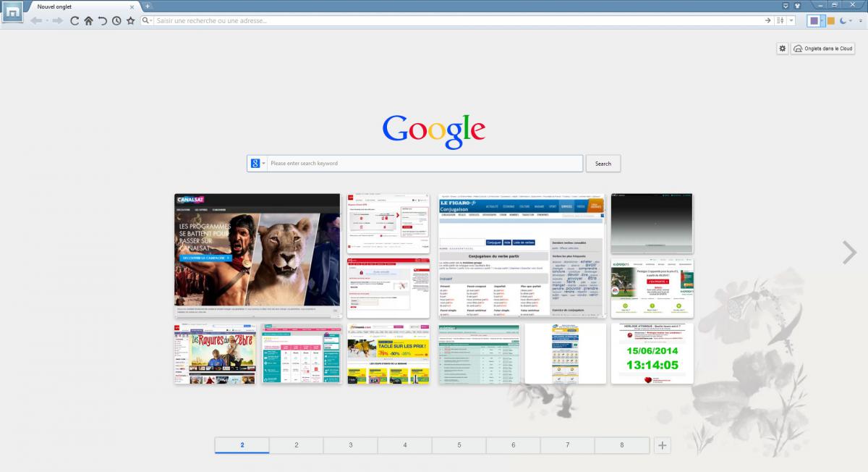The height and width of the screenshot is (472, 868).
Task: Click the 'Please enter search keyword' field
Action: [425, 164]
